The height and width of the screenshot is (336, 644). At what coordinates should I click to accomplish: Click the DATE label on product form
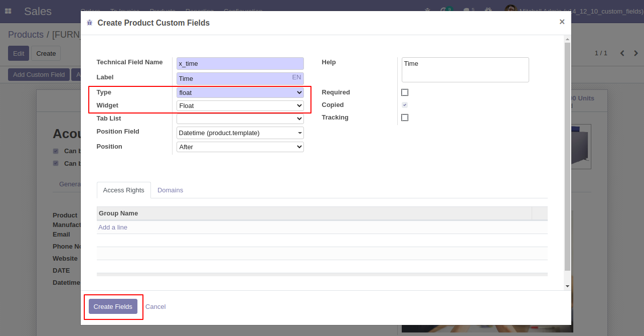click(x=61, y=271)
